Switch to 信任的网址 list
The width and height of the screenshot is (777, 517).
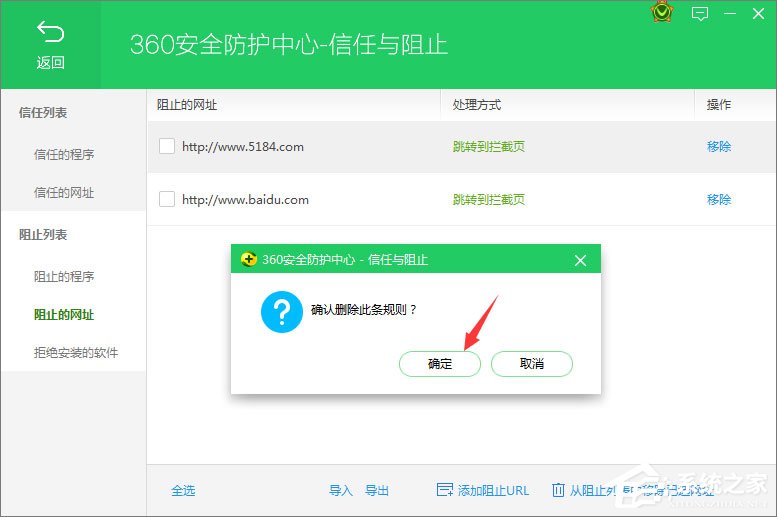coord(64,192)
